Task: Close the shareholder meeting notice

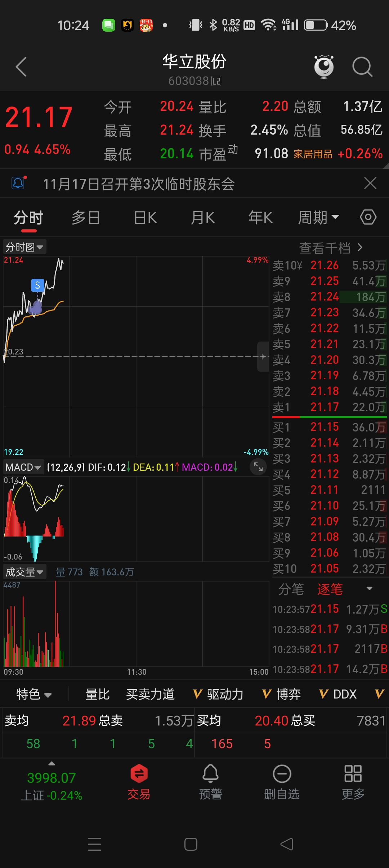Action: (370, 183)
